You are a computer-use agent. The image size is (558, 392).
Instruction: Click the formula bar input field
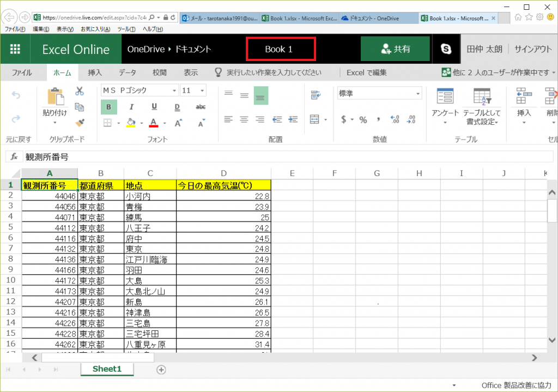coord(283,157)
